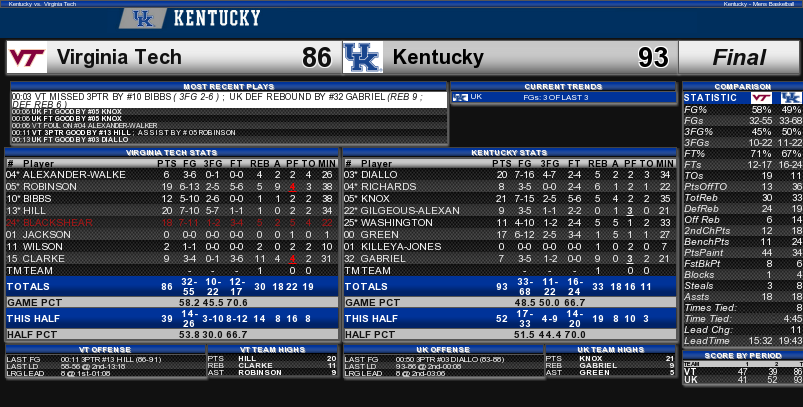Select the VT Offense panel header

105,350
